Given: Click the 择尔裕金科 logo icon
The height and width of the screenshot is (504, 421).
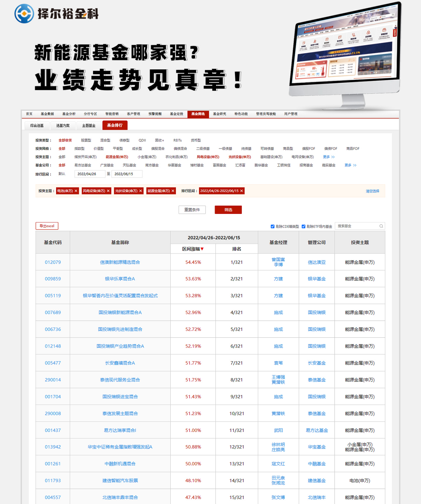Looking at the screenshot, I should (24, 14).
